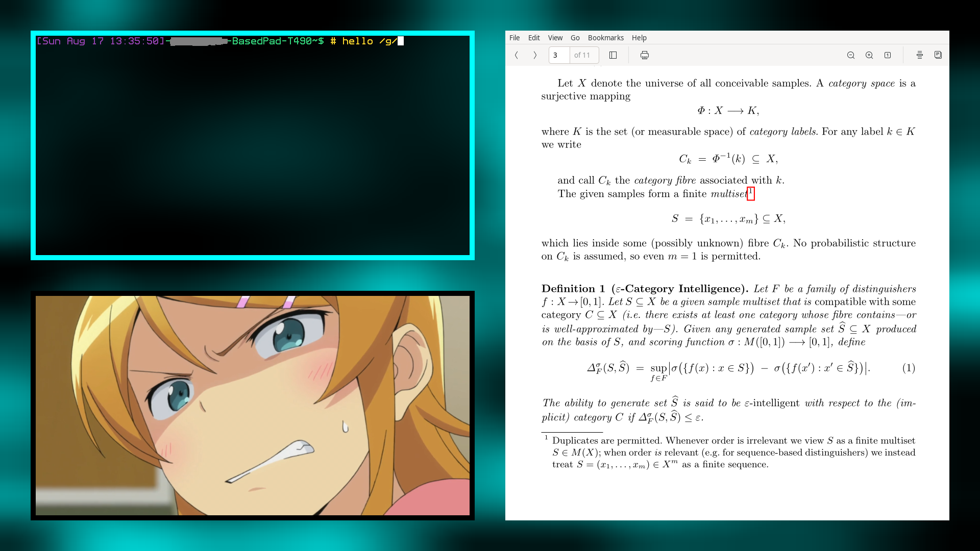Screen dimensions: 980x551
Task: Click the print document icon
Action: point(645,55)
